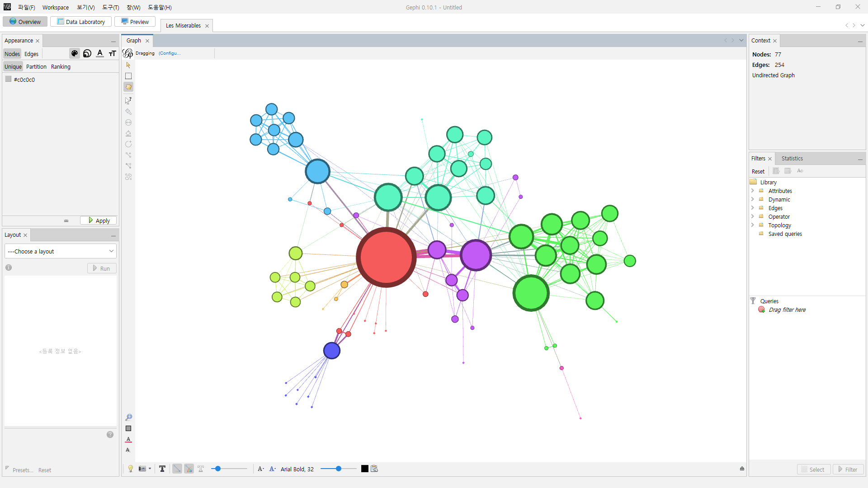Click the Configu... link beside Dragging
Image resolution: width=868 pixels, height=488 pixels.
pyautogui.click(x=170, y=53)
